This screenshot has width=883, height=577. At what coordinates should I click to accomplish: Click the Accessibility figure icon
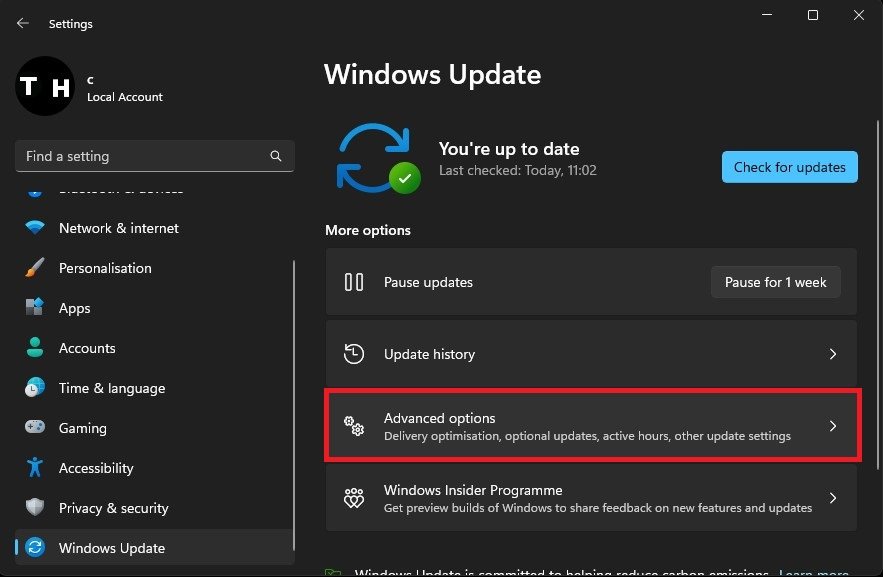point(35,468)
